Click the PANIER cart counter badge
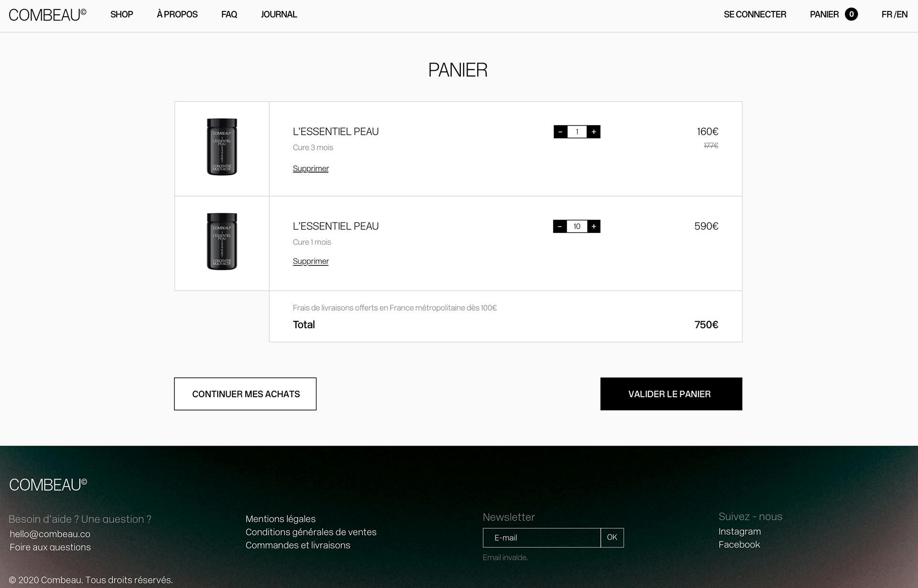The height and width of the screenshot is (588, 918). [x=852, y=14]
